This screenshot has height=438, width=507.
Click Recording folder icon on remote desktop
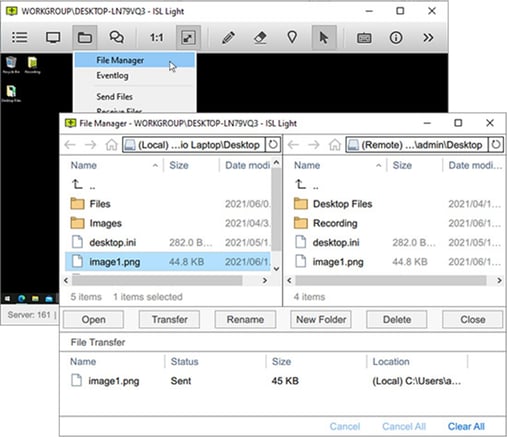click(32, 65)
